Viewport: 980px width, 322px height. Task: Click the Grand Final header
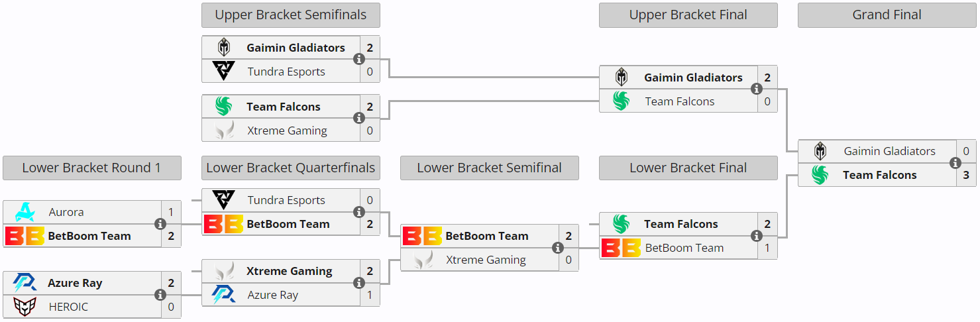coord(887,15)
